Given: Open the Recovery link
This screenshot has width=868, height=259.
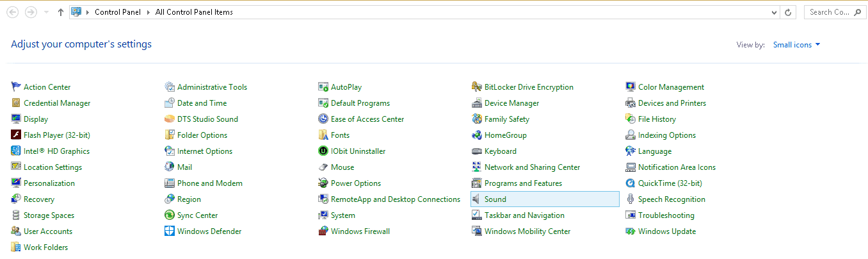Looking at the screenshot, I should (39, 199).
